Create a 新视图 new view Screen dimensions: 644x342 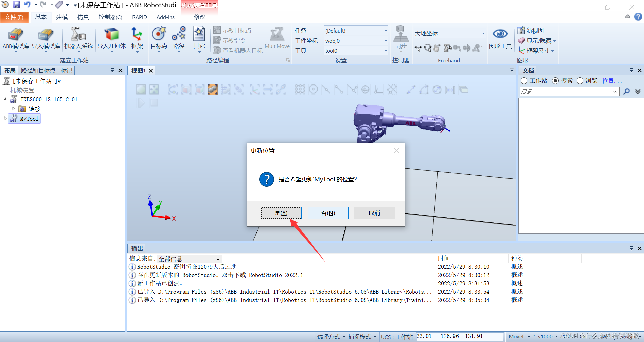coord(531,31)
